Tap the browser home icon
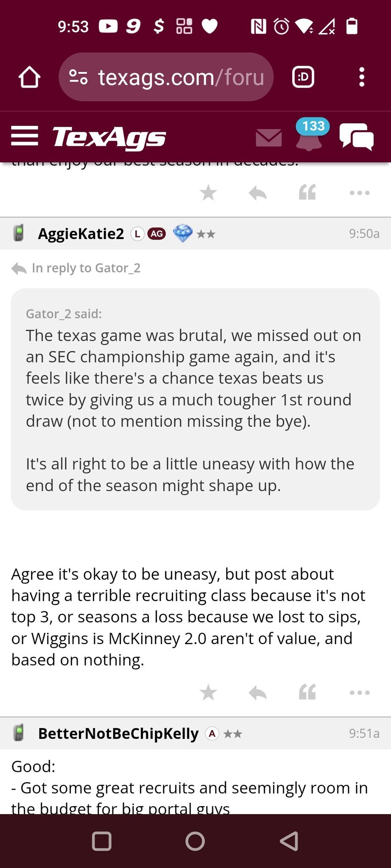Screen dimensions: 391x868 [x=29, y=77]
